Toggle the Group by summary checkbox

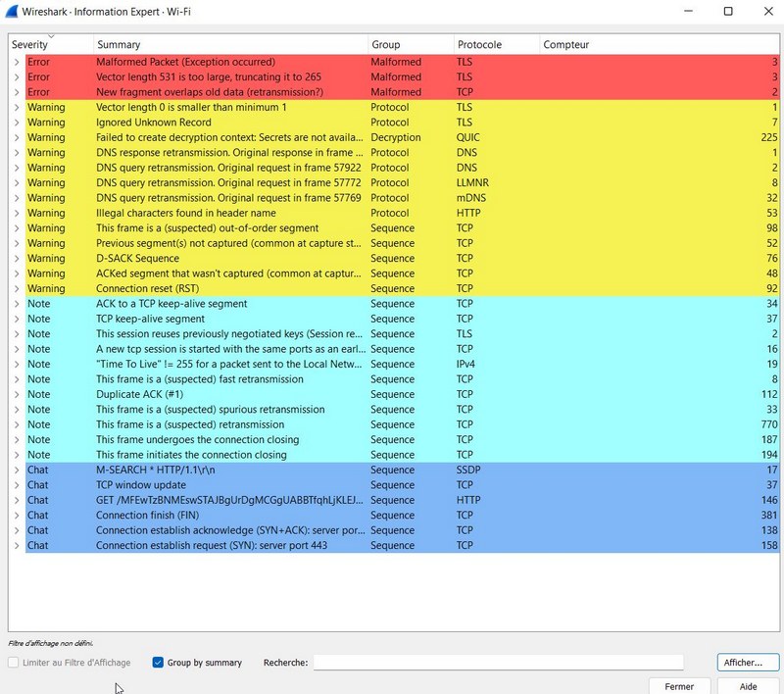pos(159,663)
